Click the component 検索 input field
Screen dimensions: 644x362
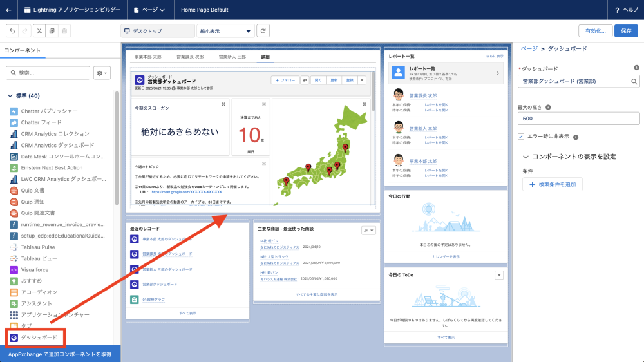pyautogui.click(x=48, y=73)
